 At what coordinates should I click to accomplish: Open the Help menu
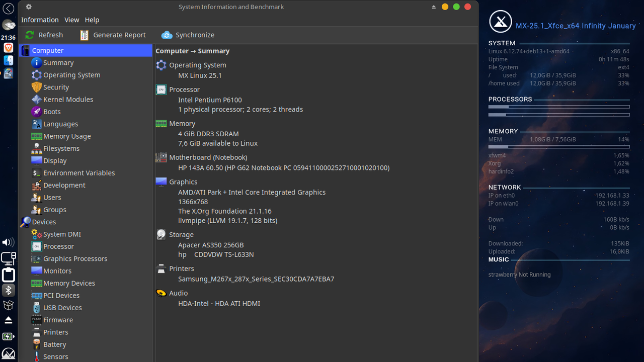coord(92,20)
